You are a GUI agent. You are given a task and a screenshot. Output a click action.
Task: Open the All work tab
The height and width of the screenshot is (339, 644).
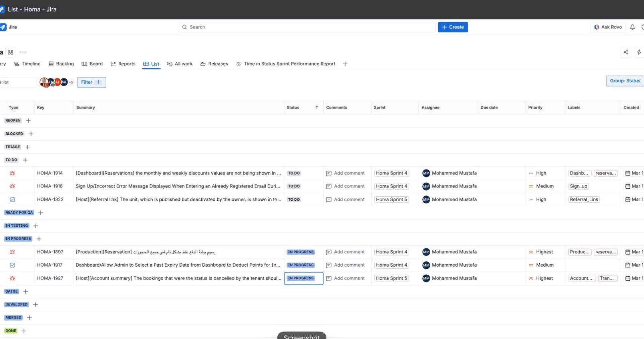click(x=180, y=64)
